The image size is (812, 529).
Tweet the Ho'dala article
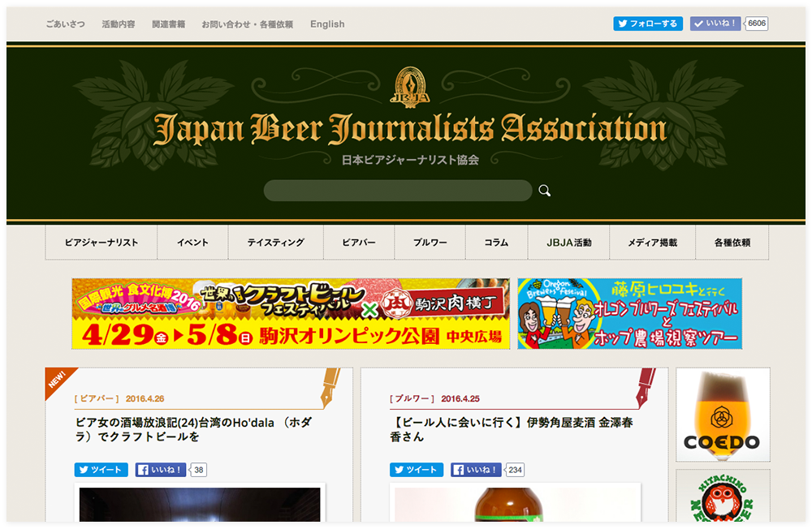click(x=101, y=470)
